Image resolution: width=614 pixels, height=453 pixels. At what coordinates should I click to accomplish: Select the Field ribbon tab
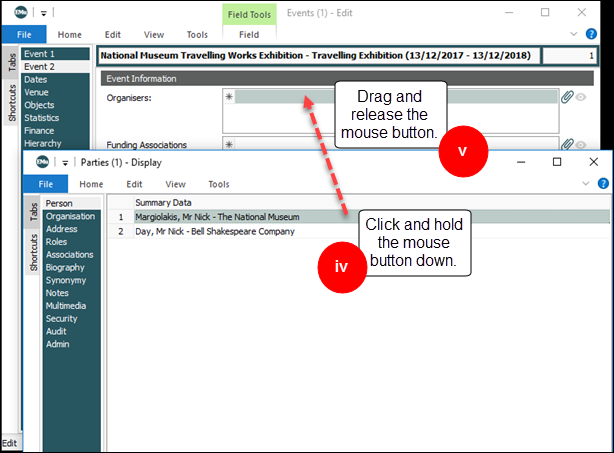[249, 35]
